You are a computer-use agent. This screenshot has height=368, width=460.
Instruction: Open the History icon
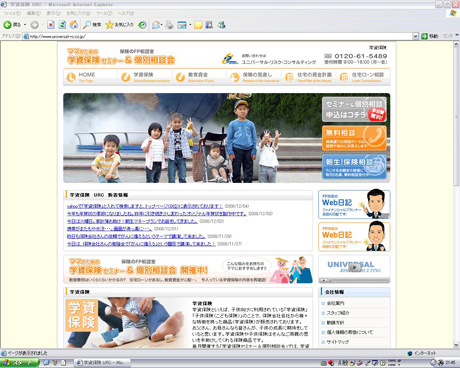click(142, 25)
